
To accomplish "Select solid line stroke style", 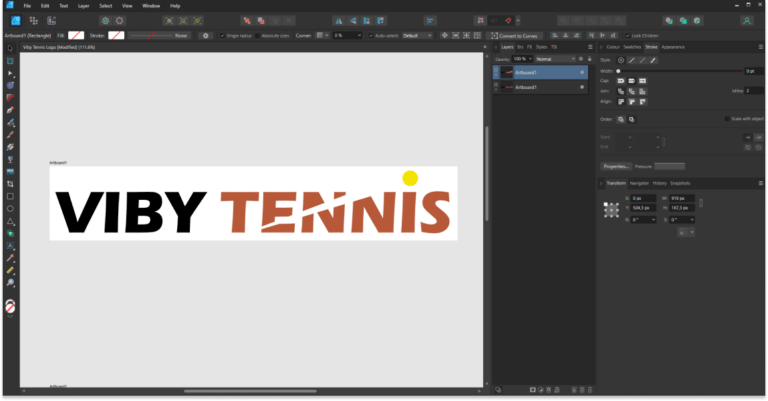I will point(632,60).
